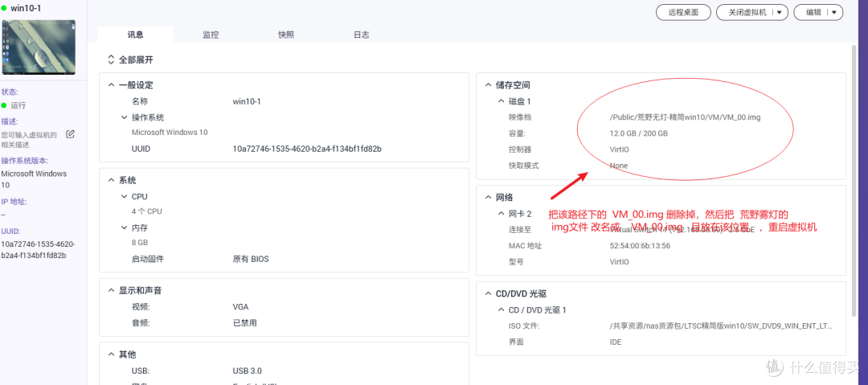Click the Remote Desktop (远程桌面) button

click(683, 12)
